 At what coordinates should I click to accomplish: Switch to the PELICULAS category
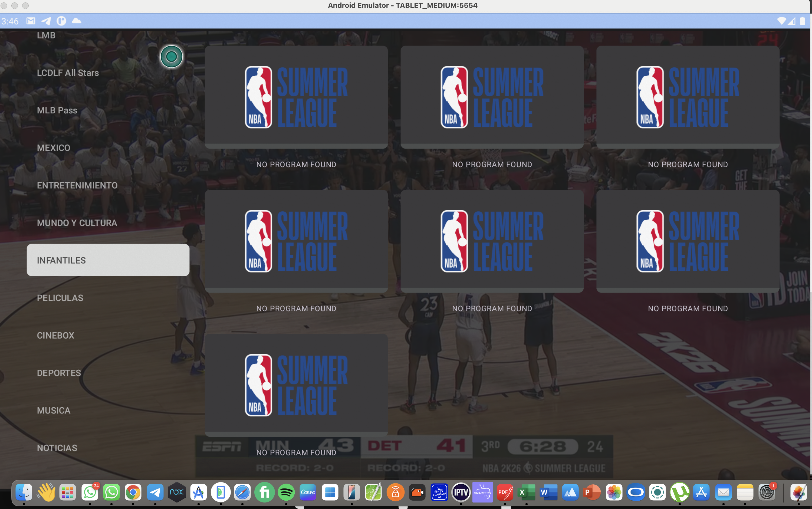[x=60, y=298]
